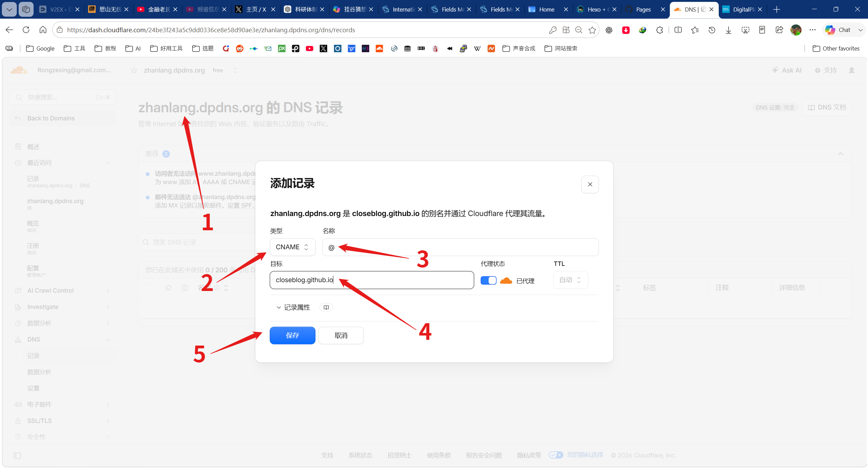The image size is (868, 468).
Task: Open the 记录属性 documentation book icon
Action: click(326, 307)
